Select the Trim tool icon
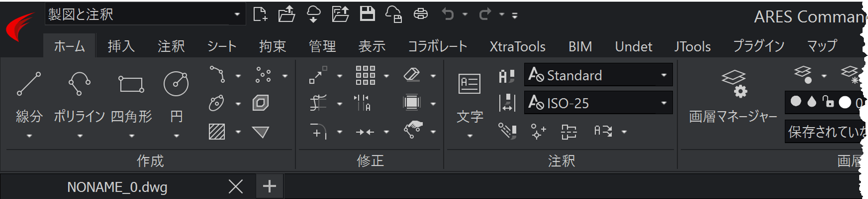The image size is (868, 199). [x=318, y=103]
